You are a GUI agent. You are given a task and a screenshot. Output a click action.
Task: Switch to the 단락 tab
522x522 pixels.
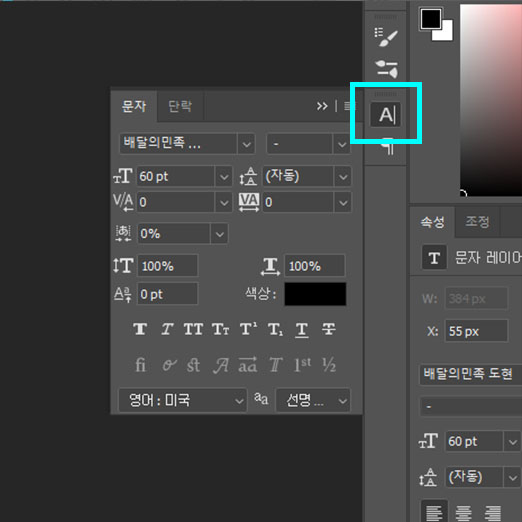click(x=180, y=106)
